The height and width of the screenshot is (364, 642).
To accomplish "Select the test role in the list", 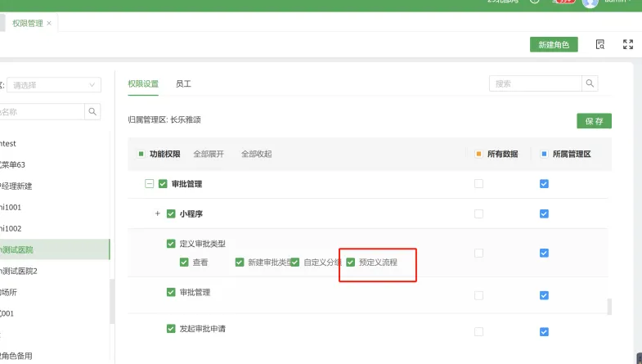I will click(x=8, y=143).
